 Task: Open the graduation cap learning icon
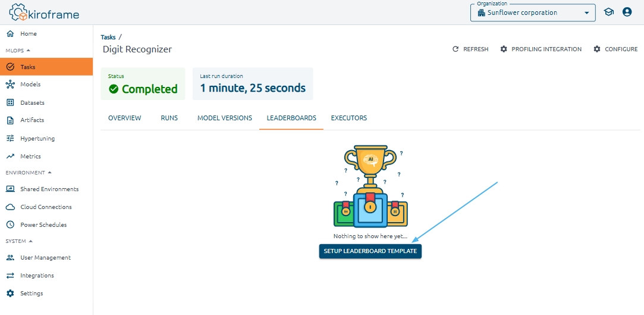click(608, 12)
